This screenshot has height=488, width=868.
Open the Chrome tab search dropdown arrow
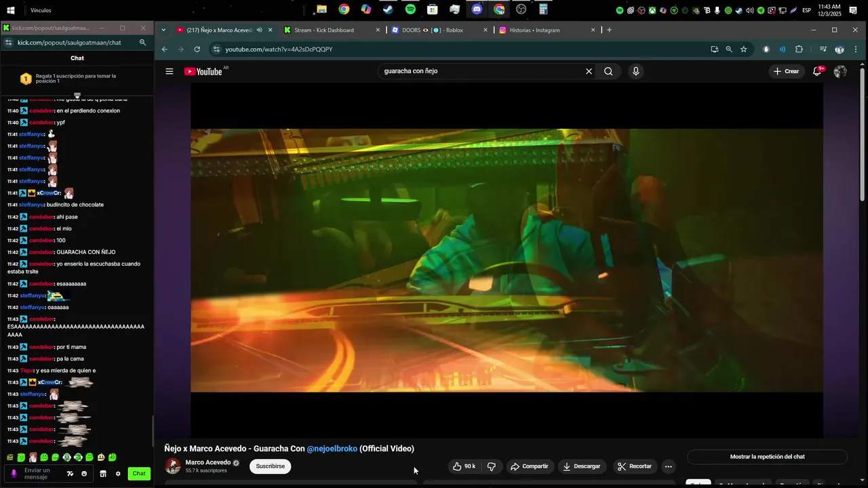(163, 30)
